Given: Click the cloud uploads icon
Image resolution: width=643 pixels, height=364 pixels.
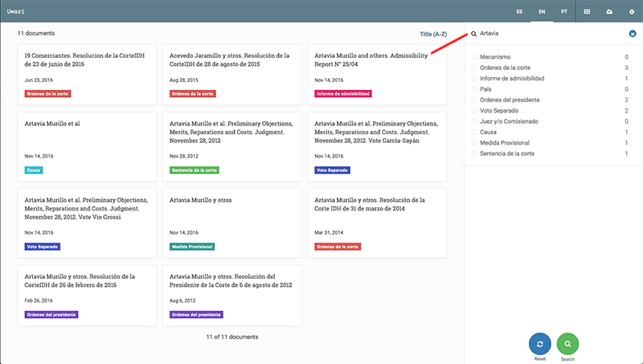Looking at the screenshot, I should tap(609, 12).
